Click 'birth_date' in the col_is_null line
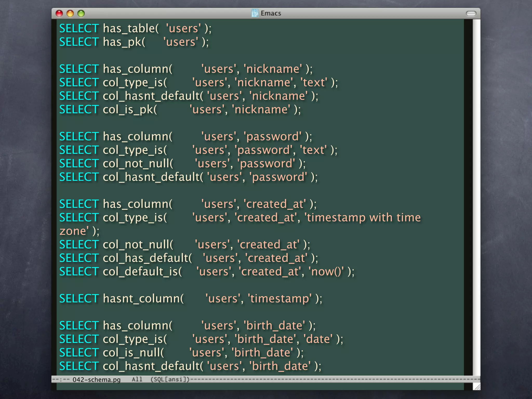532x399 pixels. point(262,353)
